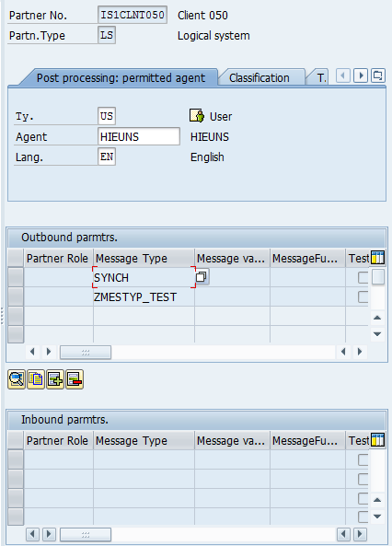Select the ZMESTYP_TEST message type cell
The height and width of the screenshot is (546, 392).
(144, 296)
